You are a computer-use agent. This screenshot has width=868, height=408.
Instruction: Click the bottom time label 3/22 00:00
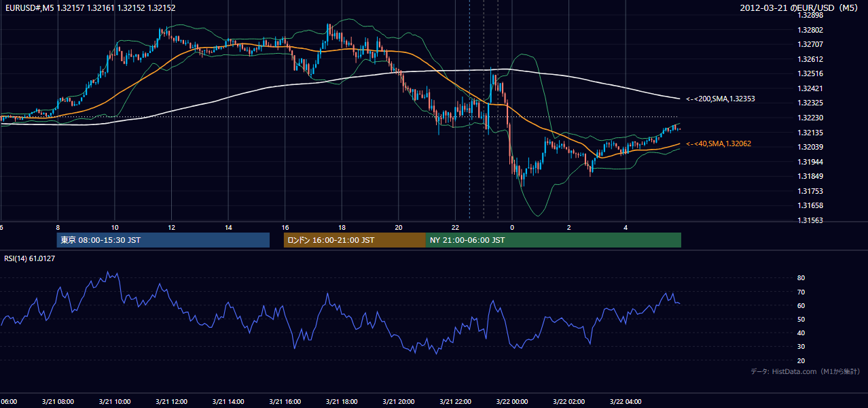point(512,401)
